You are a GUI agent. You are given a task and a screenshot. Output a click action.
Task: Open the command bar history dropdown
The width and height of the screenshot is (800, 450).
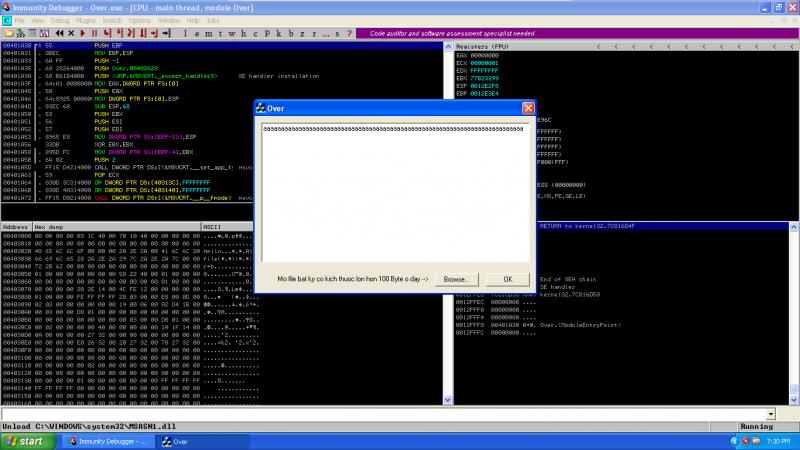click(x=771, y=414)
